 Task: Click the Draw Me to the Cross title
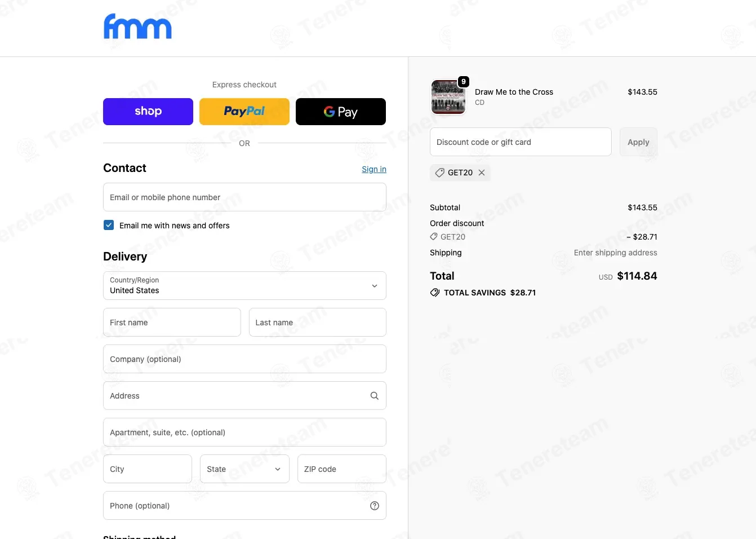tap(514, 92)
